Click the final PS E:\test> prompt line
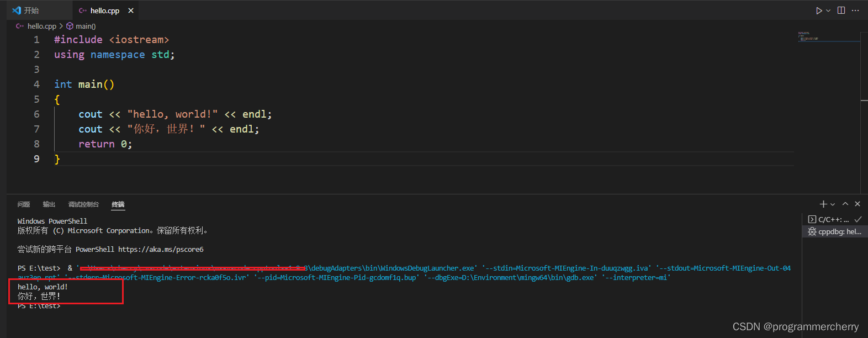868x338 pixels. [x=39, y=306]
